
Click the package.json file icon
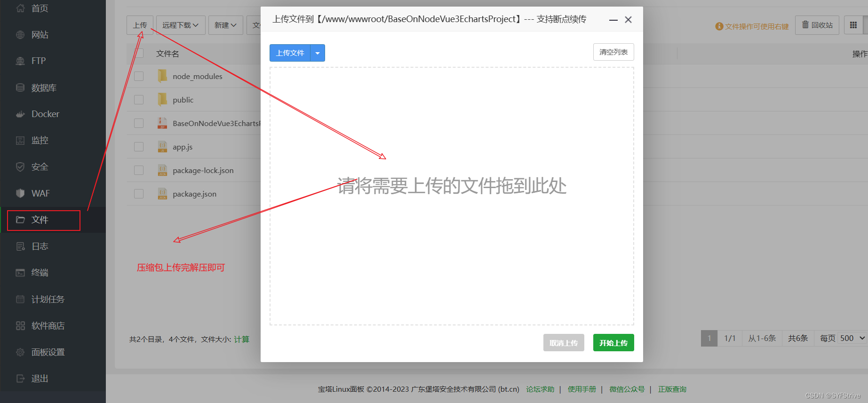click(162, 194)
